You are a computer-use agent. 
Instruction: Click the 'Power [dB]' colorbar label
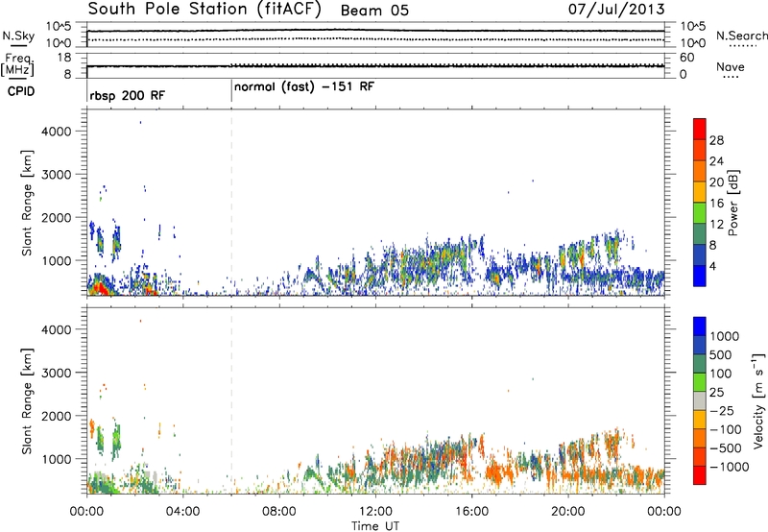[x=732, y=203]
